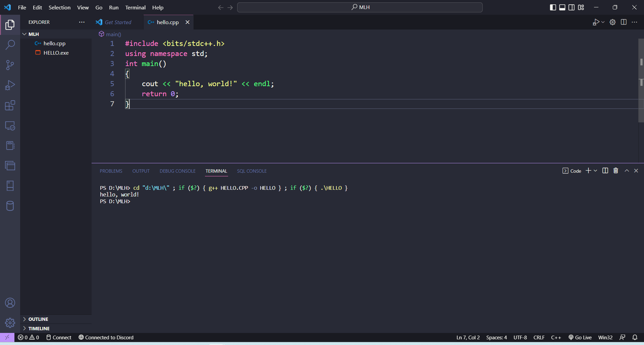Change end of line sequence CRLF
Screen dimensions: 644x345
coord(539,337)
